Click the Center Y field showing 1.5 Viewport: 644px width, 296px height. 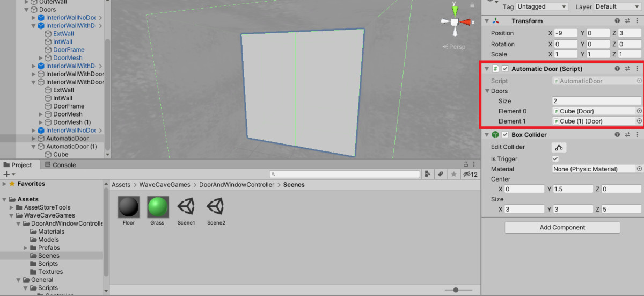574,189
